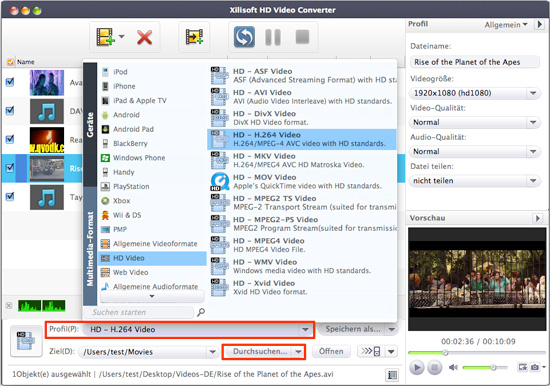The image size is (550, 386).
Task: Click HD - AVI Video format icon
Action: click(220, 96)
